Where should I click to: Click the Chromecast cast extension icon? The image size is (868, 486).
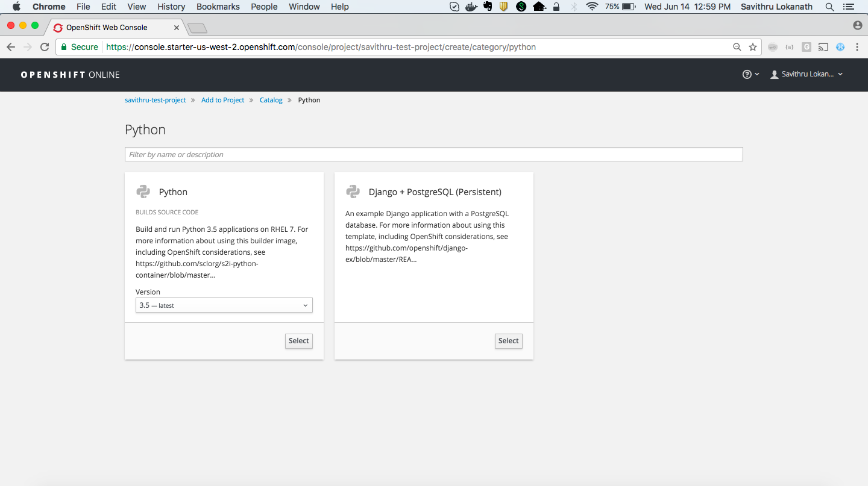(x=823, y=47)
